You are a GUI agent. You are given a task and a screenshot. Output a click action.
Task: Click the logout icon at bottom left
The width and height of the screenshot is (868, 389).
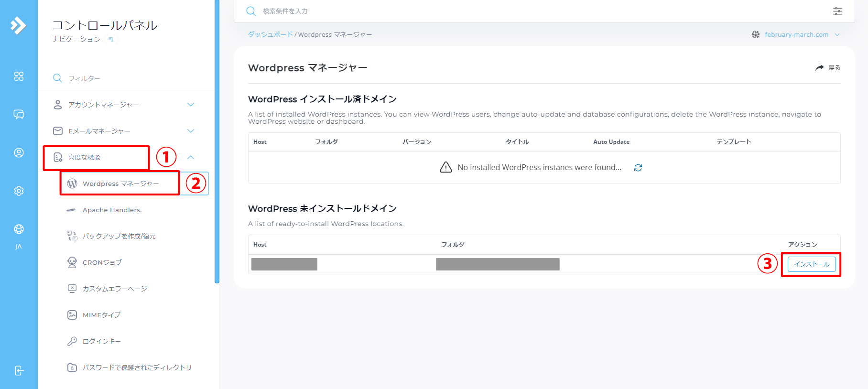[19, 371]
